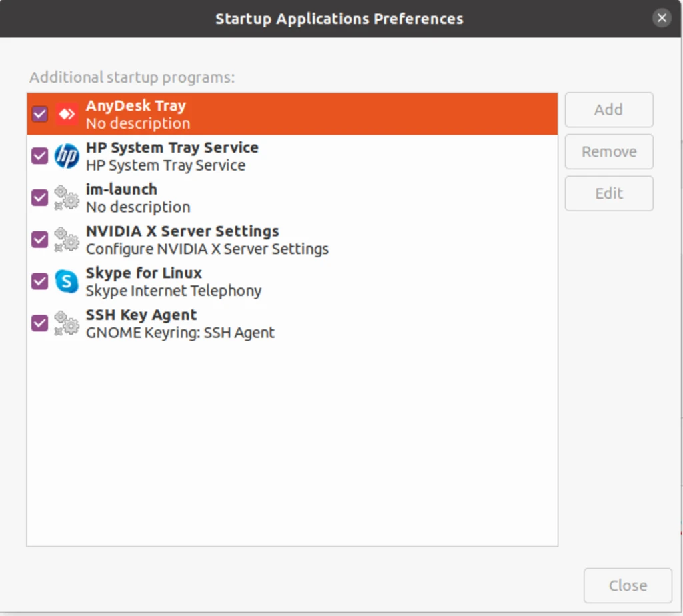Open Edit for the selected program
Image resolution: width=683 pixels, height=616 pixels.
[608, 193]
